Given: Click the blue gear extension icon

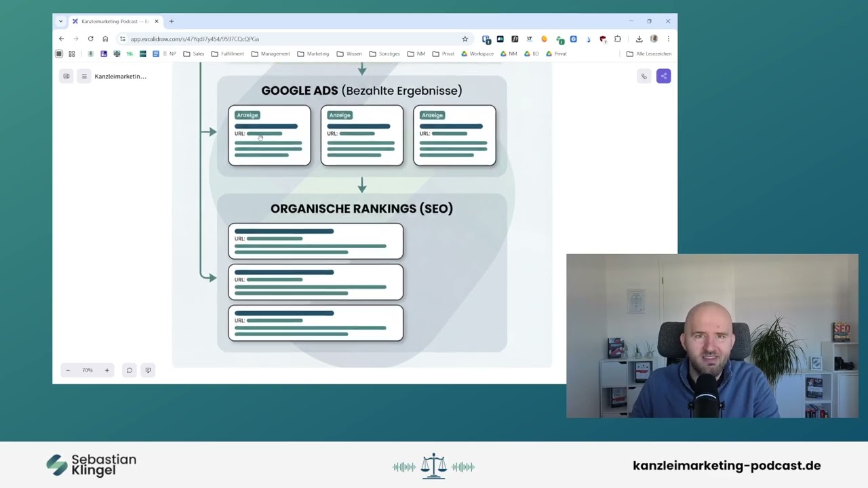Looking at the screenshot, I should click(x=574, y=39).
